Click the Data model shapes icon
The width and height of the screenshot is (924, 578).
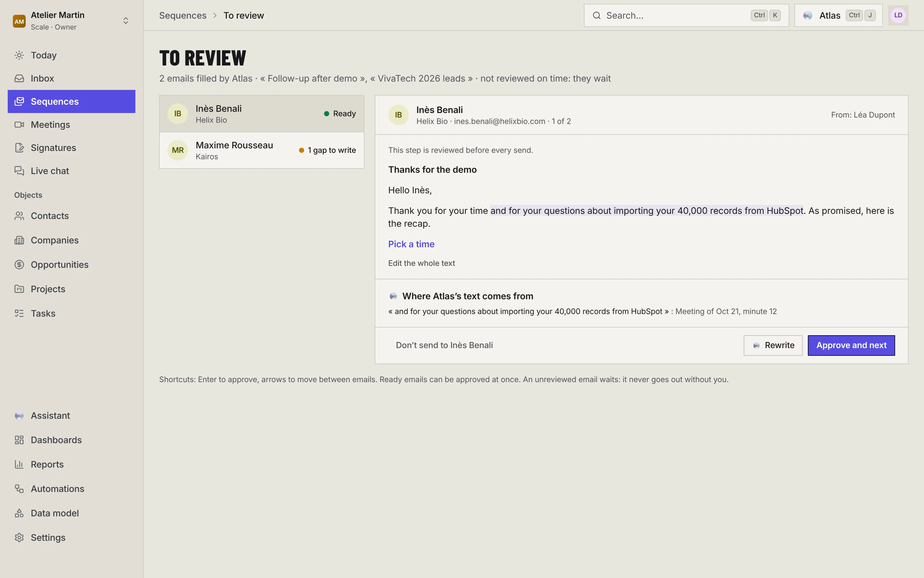pyautogui.click(x=19, y=513)
